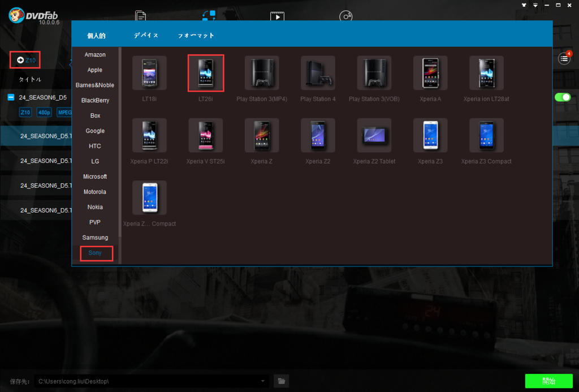Click the MPEG format tag
This screenshot has height=392, width=579.
click(64, 113)
